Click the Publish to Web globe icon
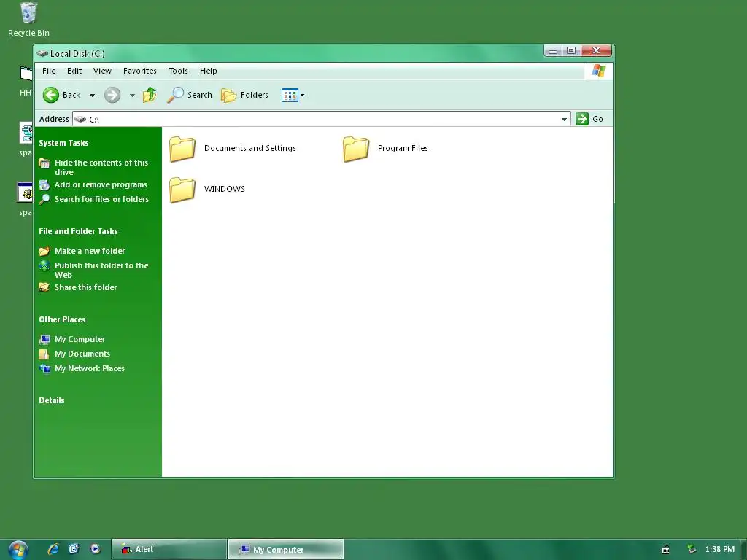Viewport: 747px width, 560px height. tap(44, 265)
